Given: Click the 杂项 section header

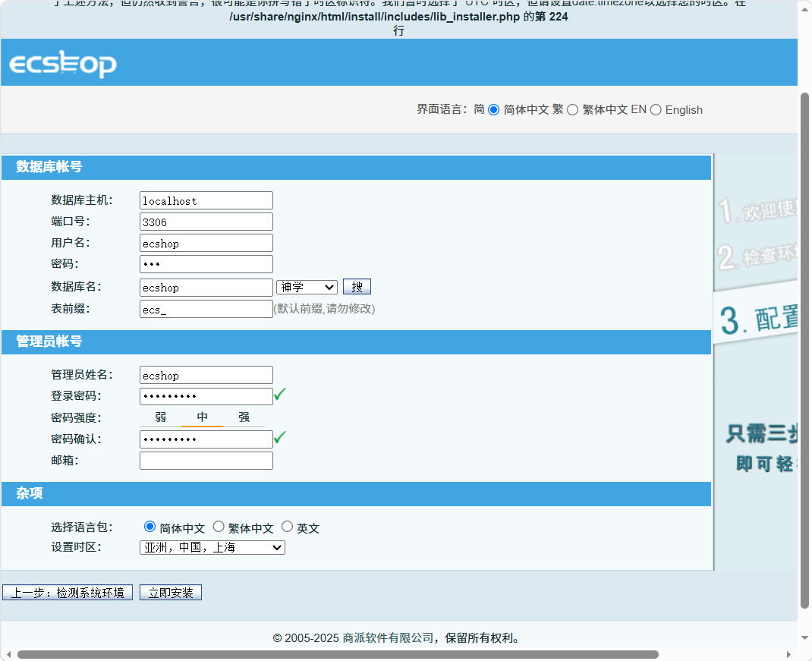Looking at the screenshot, I should (356, 494).
